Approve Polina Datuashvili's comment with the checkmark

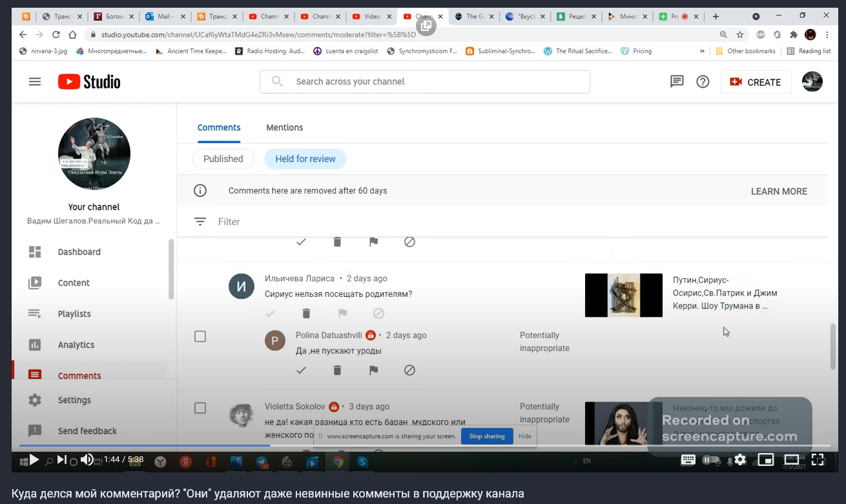coord(301,370)
